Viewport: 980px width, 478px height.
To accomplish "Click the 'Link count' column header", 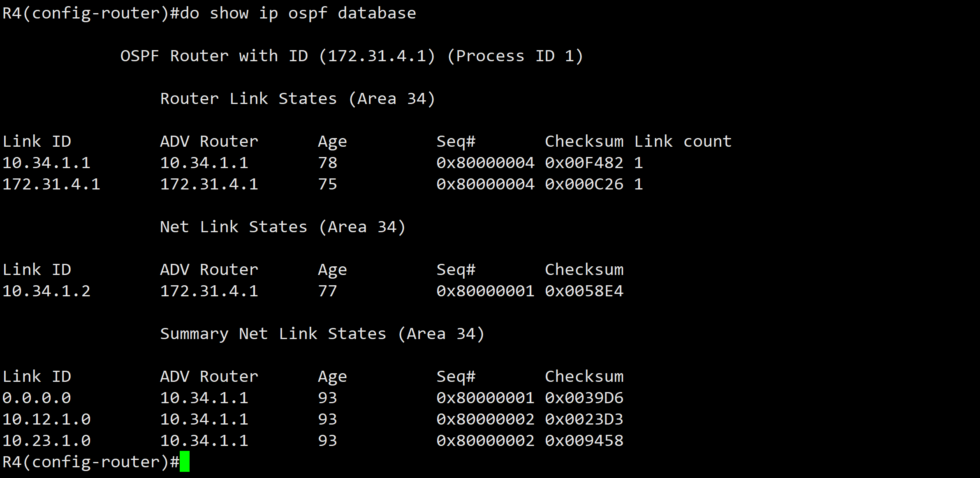I will pyautogui.click(x=683, y=141).
